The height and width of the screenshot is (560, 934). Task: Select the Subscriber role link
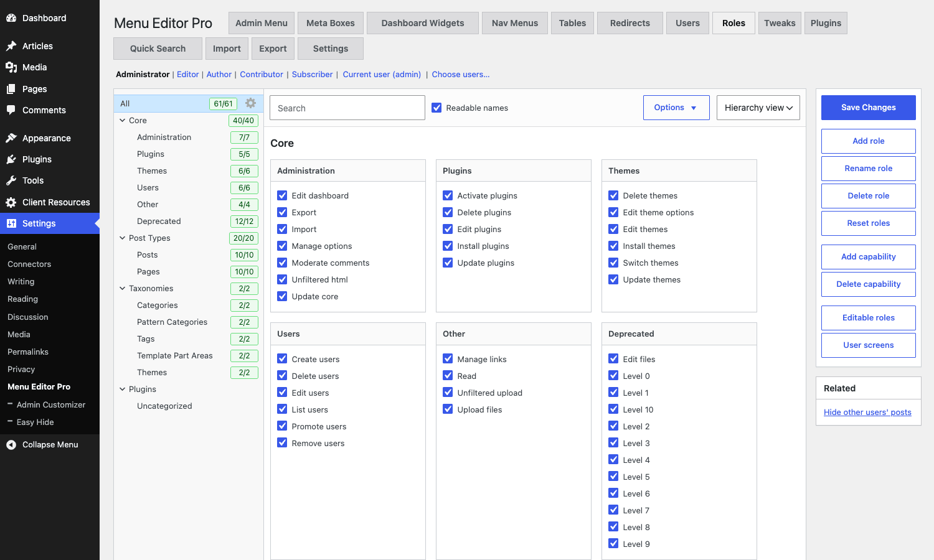313,74
